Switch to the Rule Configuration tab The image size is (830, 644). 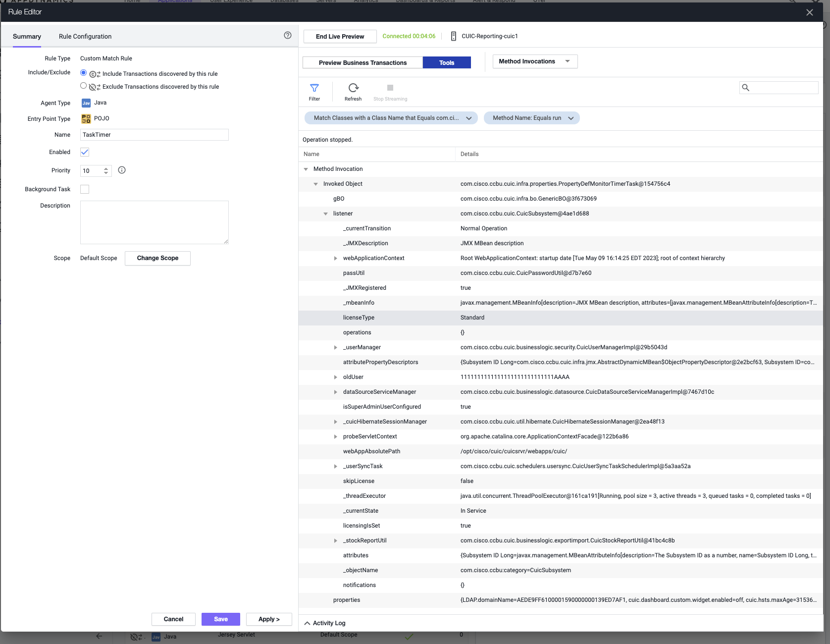point(85,37)
